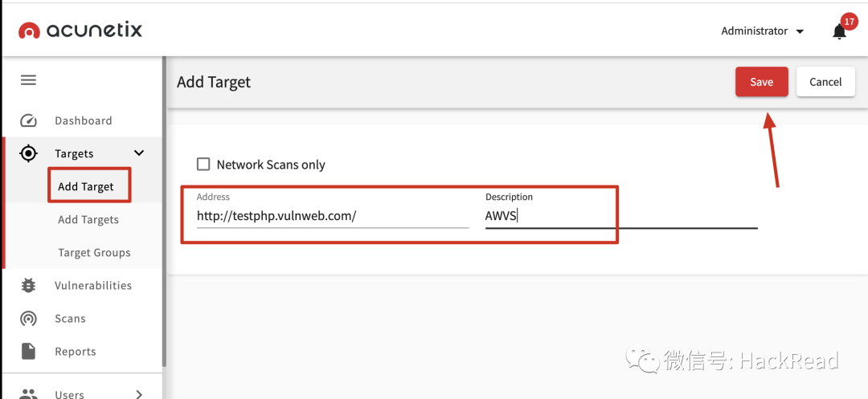Click the Users people icon
The width and height of the screenshot is (868, 399).
[x=28, y=393]
